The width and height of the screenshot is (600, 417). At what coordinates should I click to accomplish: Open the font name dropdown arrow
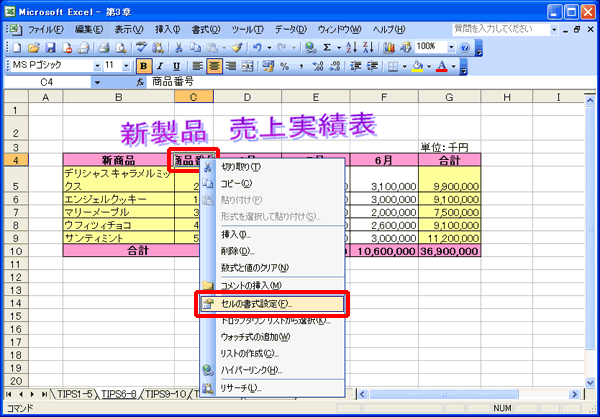pyautogui.click(x=97, y=67)
